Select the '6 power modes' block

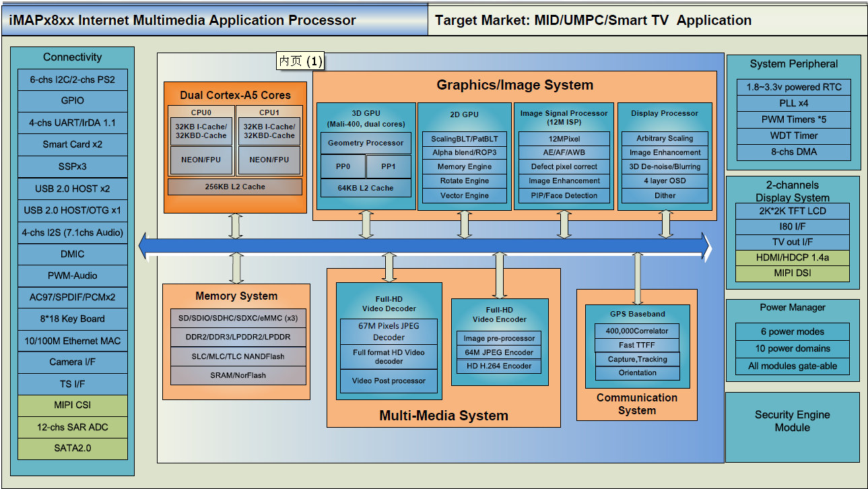coord(792,331)
